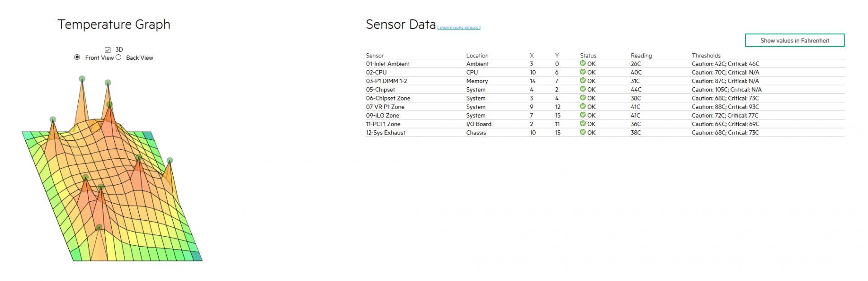The image size is (868, 281).
Task: Click the Location column header
Action: click(477, 56)
